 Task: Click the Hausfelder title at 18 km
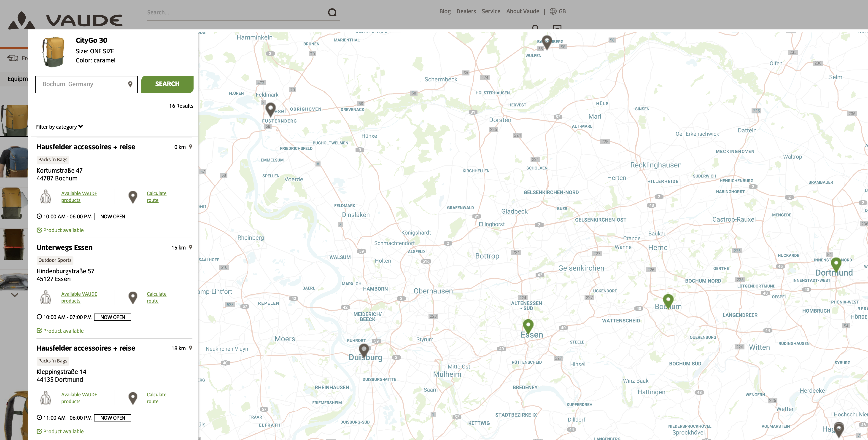click(86, 348)
